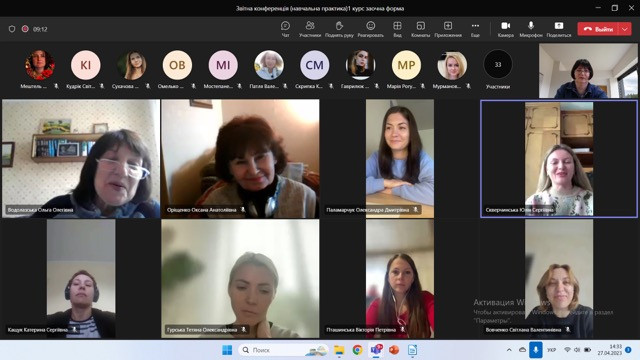This screenshot has height=360, width=640.
Task: Change the meeting View layout
Action: [397, 29]
